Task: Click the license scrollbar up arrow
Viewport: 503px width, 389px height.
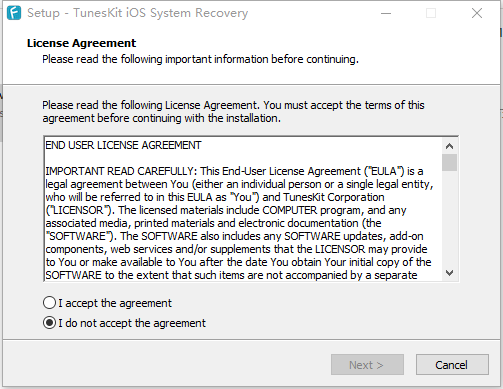Action: point(449,146)
